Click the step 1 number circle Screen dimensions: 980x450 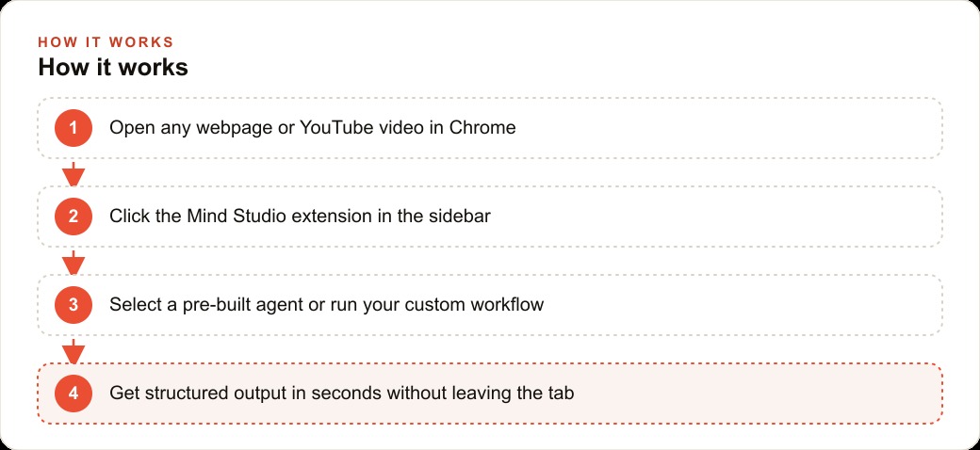click(73, 128)
